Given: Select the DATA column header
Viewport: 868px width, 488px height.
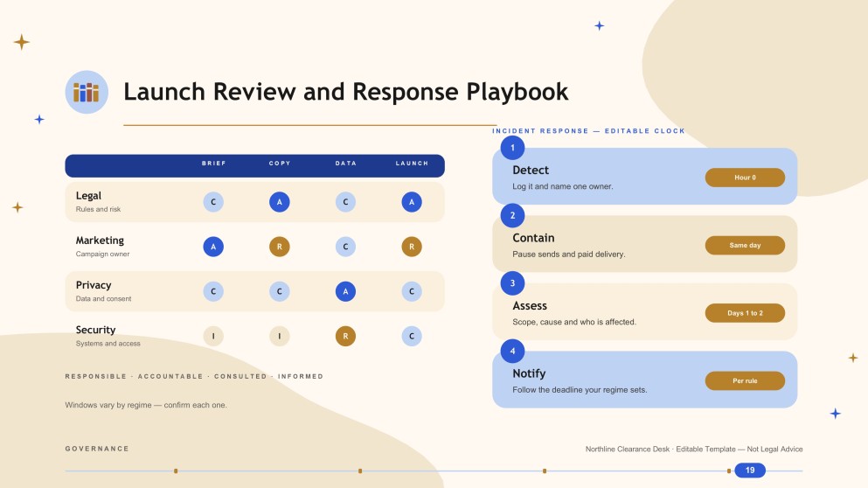Looking at the screenshot, I should coord(345,164).
